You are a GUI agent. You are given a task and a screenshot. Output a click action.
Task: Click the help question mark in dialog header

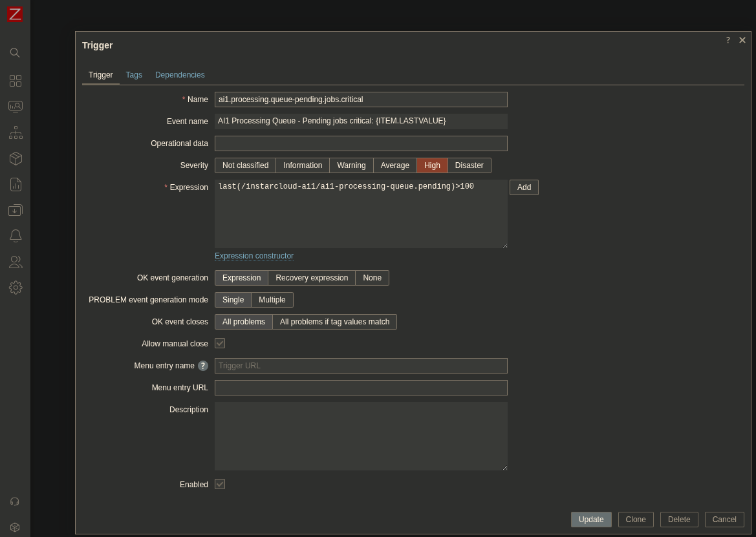(x=728, y=40)
